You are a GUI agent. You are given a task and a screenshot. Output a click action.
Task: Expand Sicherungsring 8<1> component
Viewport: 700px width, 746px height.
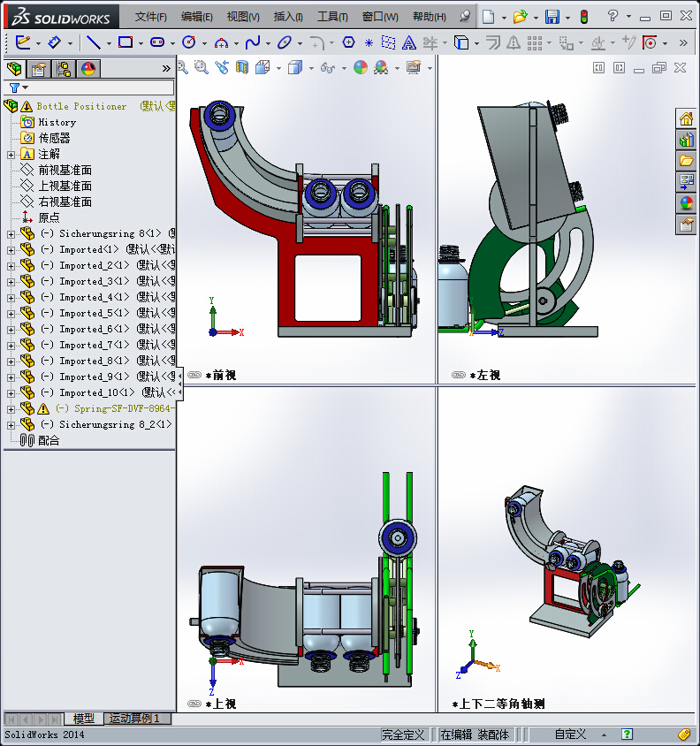point(11,234)
